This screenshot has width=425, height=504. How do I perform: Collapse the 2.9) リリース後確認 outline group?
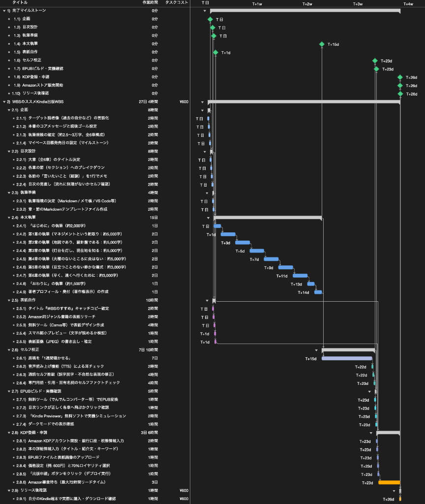(x=9, y=491)
